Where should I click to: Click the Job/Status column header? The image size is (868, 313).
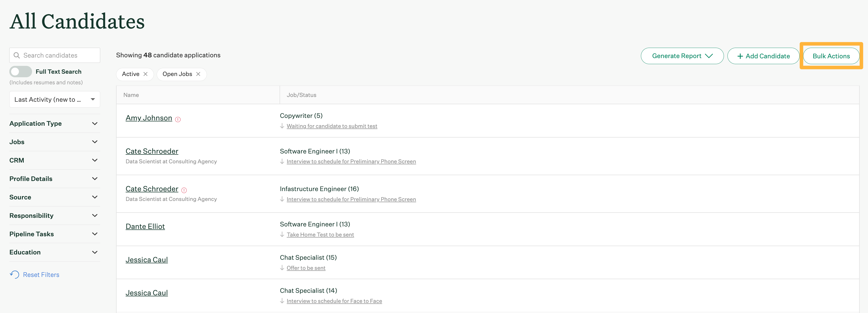[x=301, y=95]
